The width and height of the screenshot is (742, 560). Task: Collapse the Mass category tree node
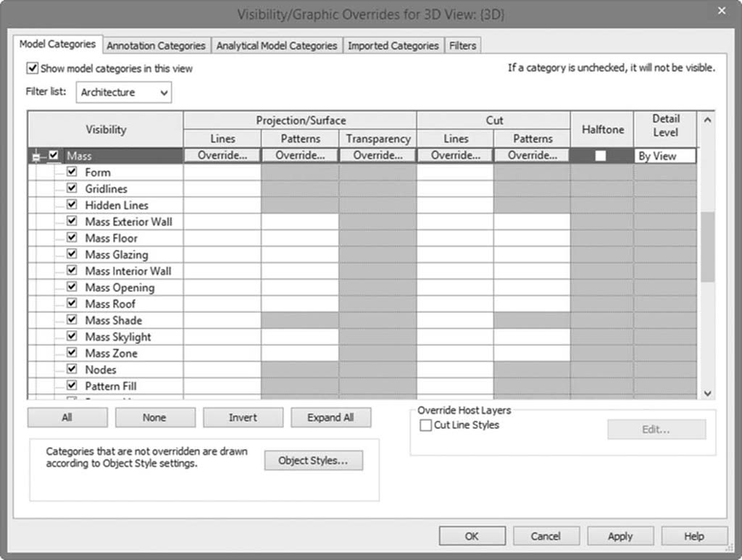(36, 156)
